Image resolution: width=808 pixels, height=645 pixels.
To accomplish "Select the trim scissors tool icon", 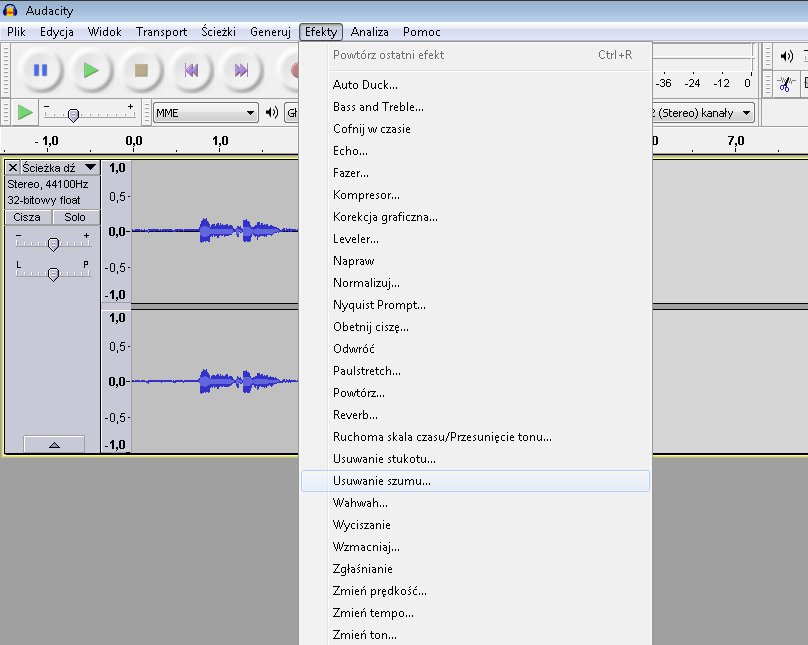I will point(784,83).
